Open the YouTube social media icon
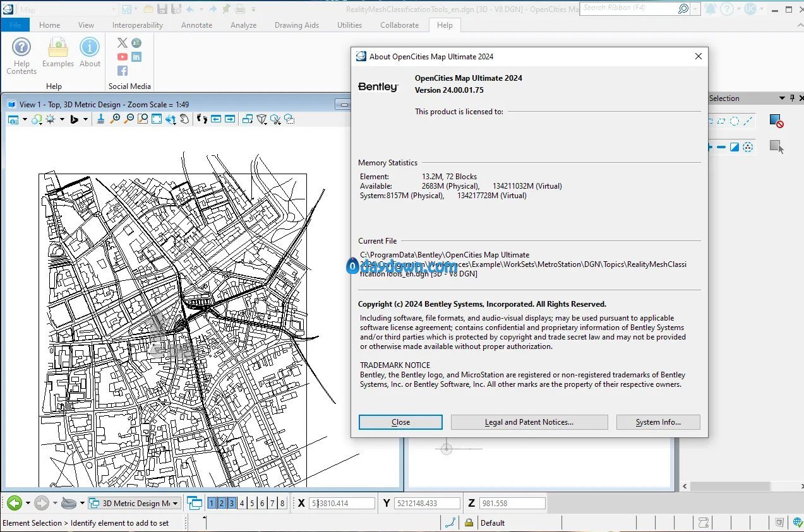Screen dimensions: 804x532 [122, 57]
